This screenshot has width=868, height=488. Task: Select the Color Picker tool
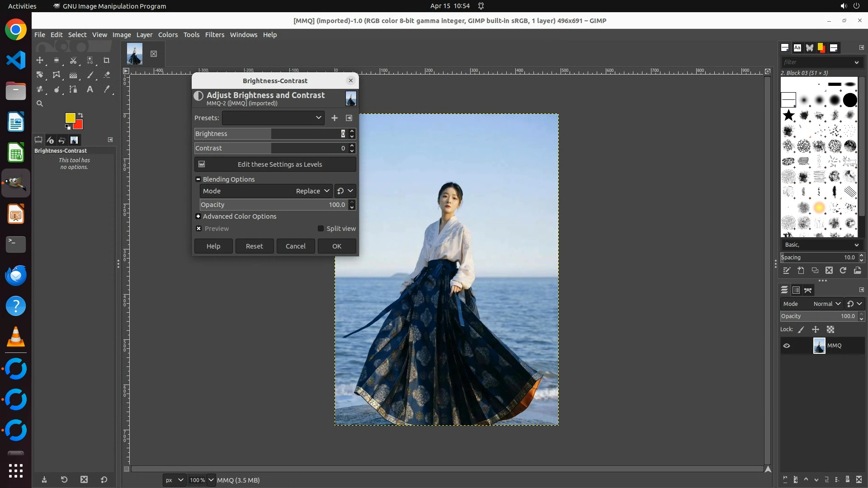pos(107,89)
